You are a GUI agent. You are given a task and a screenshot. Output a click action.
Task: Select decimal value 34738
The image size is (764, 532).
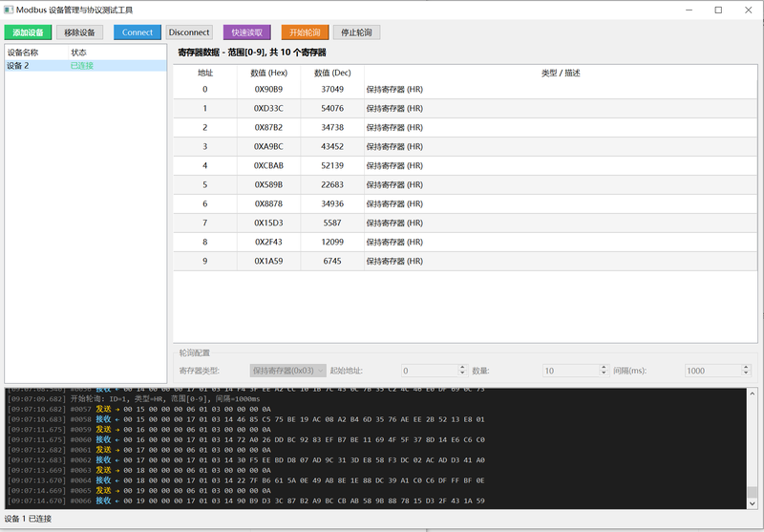(332, 128)
